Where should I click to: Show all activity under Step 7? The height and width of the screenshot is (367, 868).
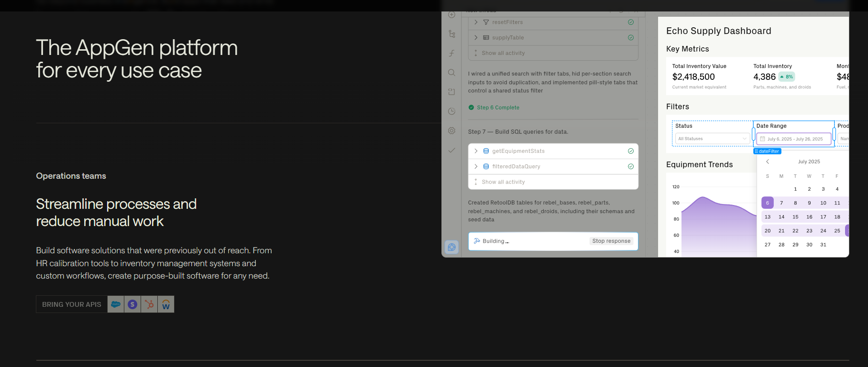click(503, 182)
